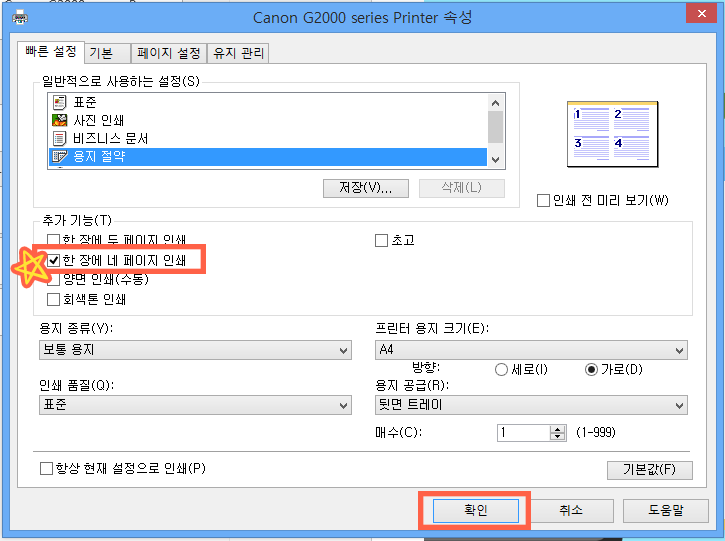This screenshot has width=725, height=541.
Task: Confirm with the 확인 button
Action: coord(476,510)
